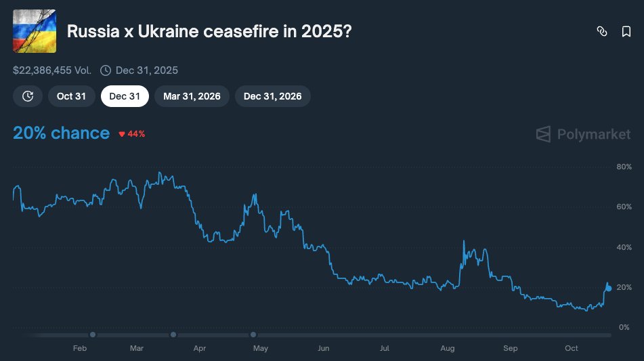
Task: Click the timeline marker before Apr
Action: coord(173,335)
